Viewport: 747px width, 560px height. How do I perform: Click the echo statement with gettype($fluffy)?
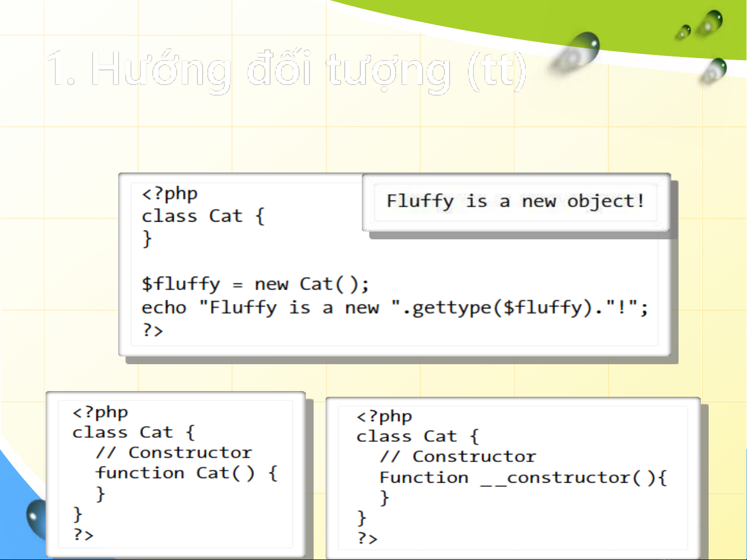pos(394,308)
